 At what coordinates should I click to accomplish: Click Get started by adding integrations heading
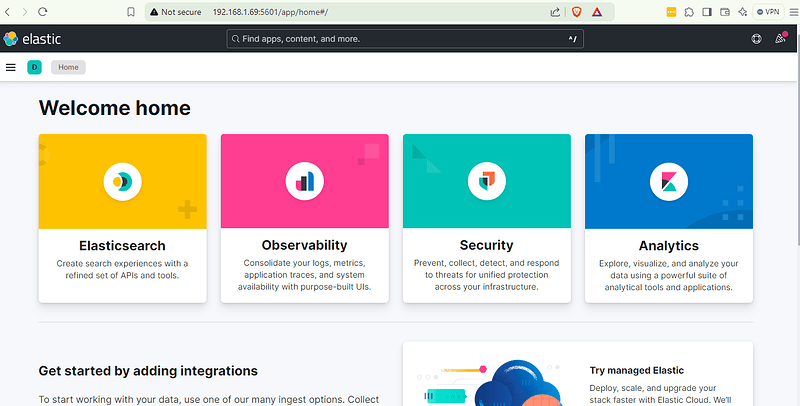coord(148,371)
